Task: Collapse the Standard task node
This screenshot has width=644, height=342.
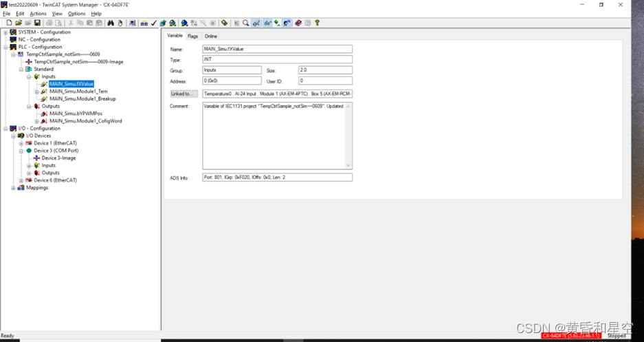Action: point(21,69)
